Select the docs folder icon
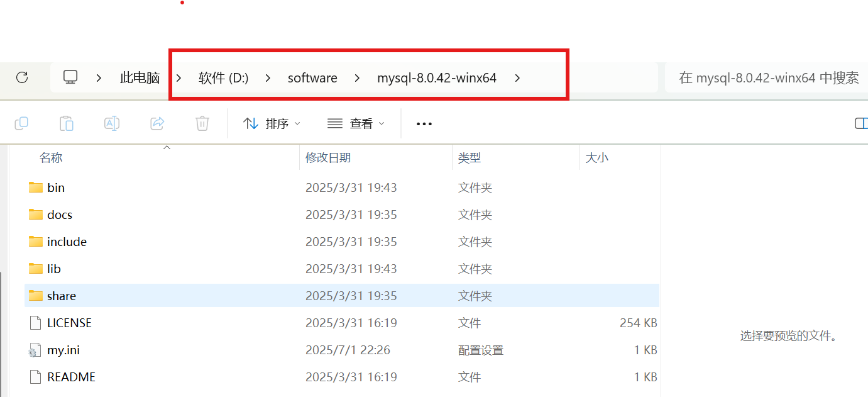Image resolution: width=868 pixels, height=397 pixels. tap(36, 215)
